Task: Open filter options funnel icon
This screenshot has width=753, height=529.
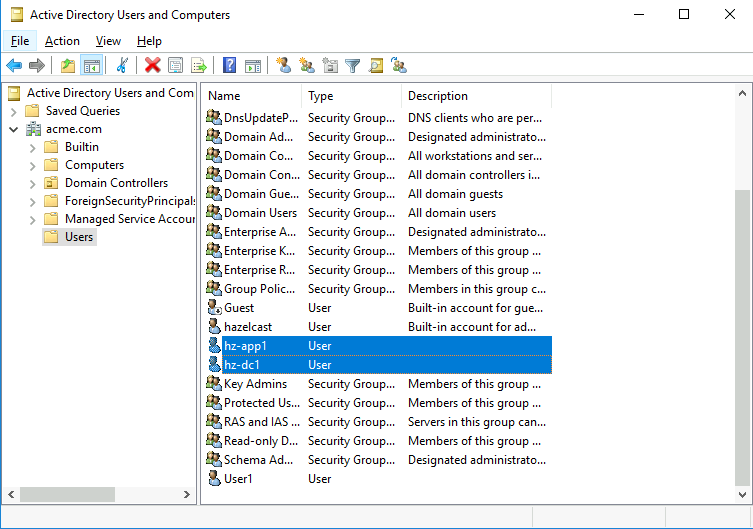Action: (352, 66)
